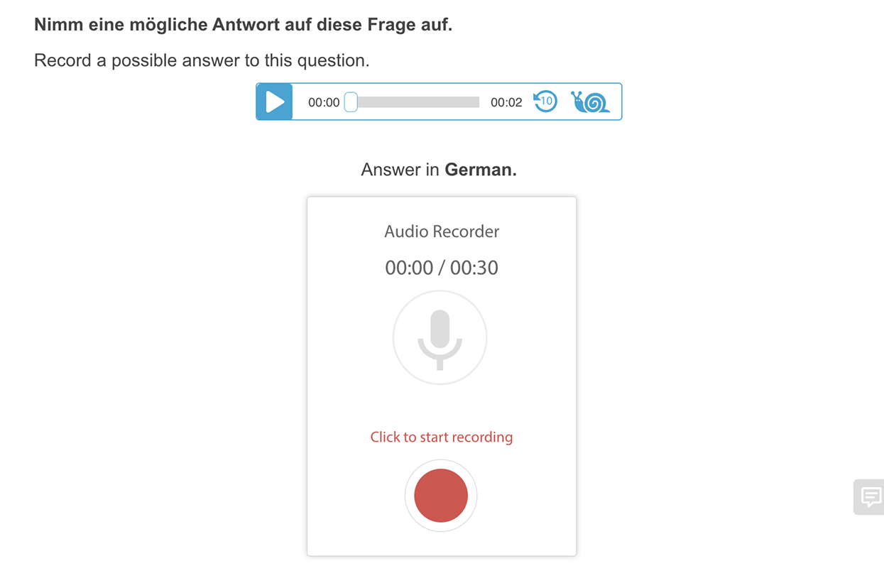
Task: Click the audio progress slider handle
Action: click(x=351, y=102)
